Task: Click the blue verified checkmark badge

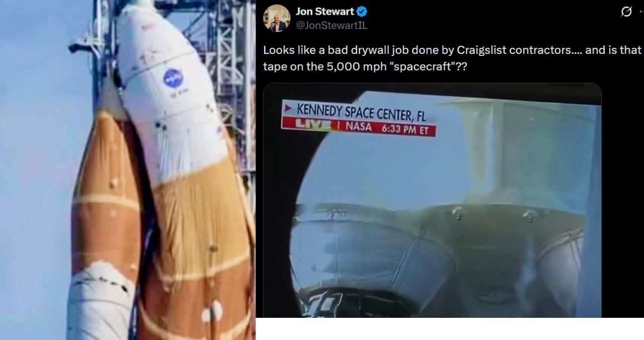Action: (362, 12)
